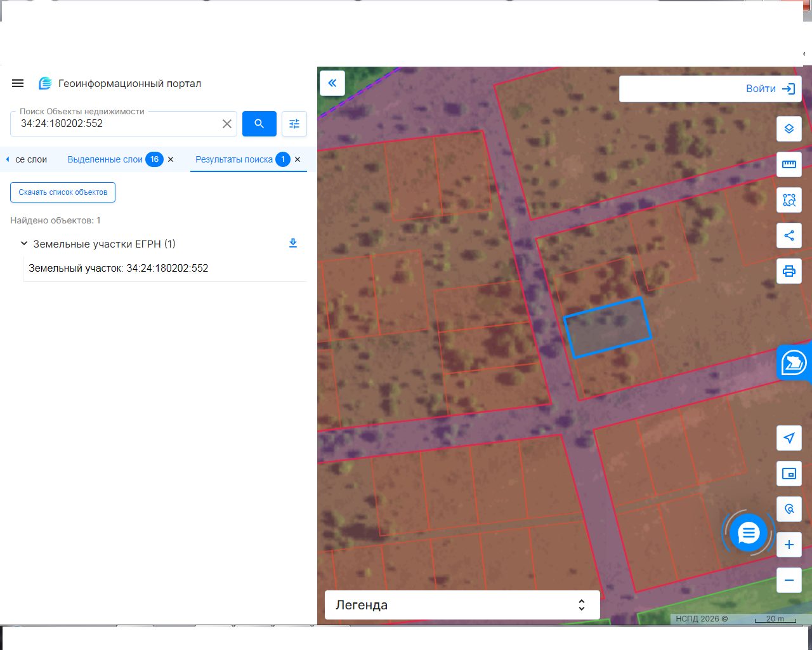Open the location search tool
Viewport: 812px width, 650px height.
789,509
